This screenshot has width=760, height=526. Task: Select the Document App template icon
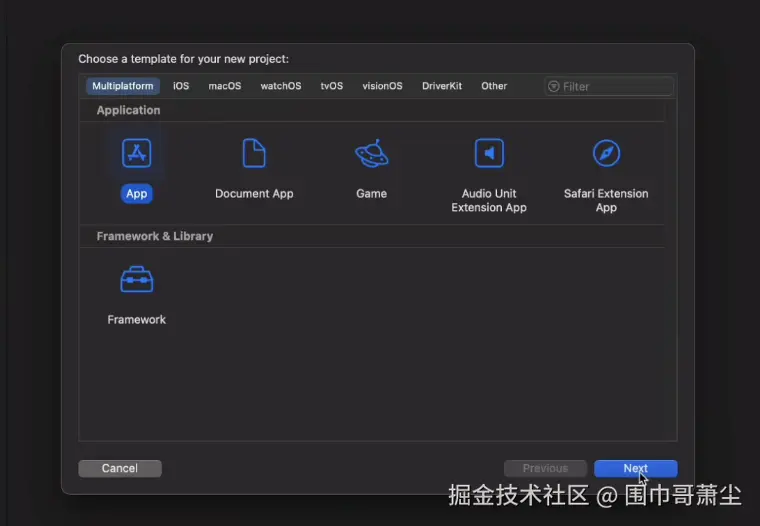[254, 153]
